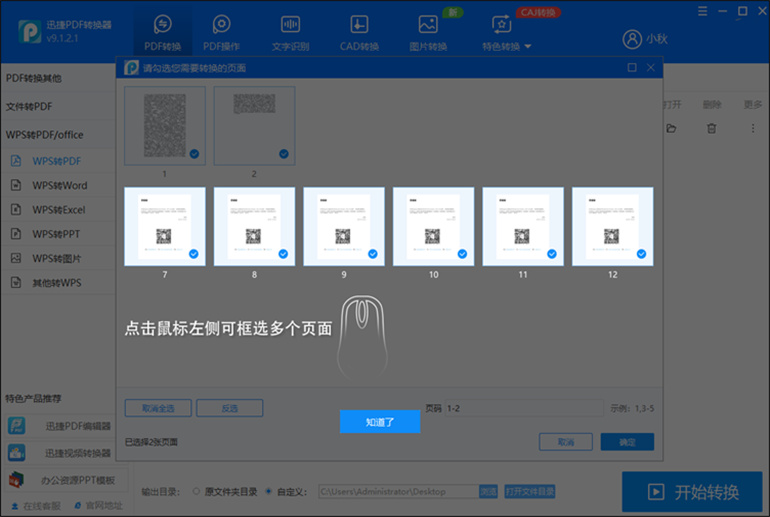Image resolution: width=770 pixels, height=517 pixels.
Task: Click the 办公资源PPT模板 icon
Action: coord(17,480)
